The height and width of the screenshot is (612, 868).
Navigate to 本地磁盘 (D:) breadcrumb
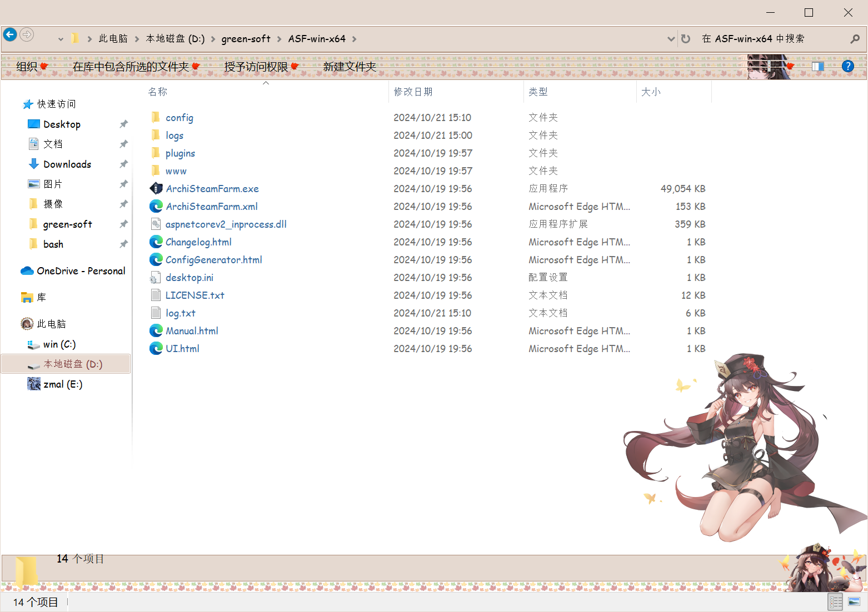[175, 39]
